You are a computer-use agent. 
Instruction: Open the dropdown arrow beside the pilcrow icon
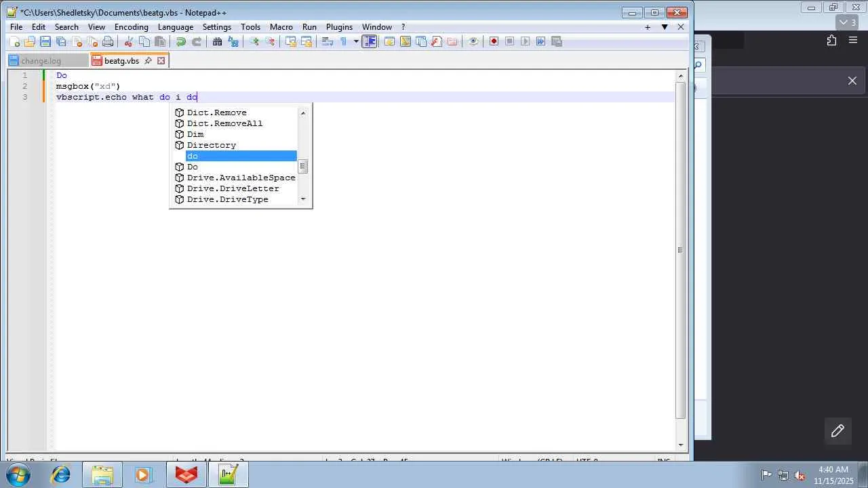click(x=355, y=41)
